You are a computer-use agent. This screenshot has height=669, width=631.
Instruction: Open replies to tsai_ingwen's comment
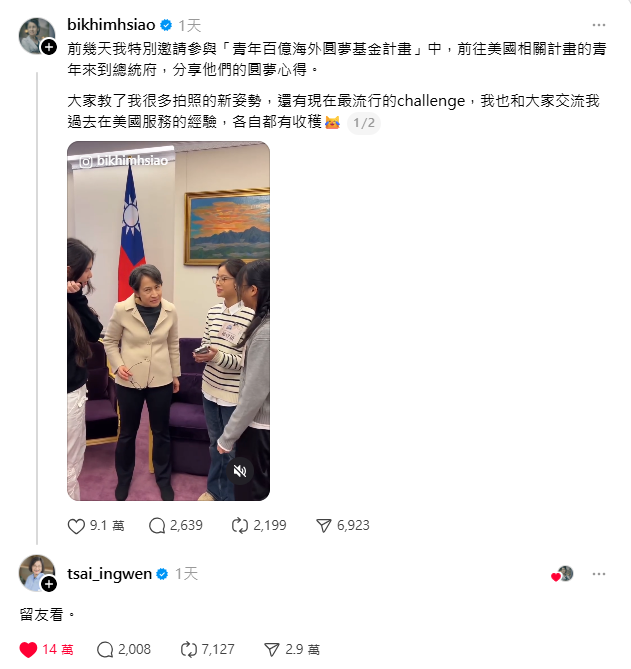tap(105, 649)
